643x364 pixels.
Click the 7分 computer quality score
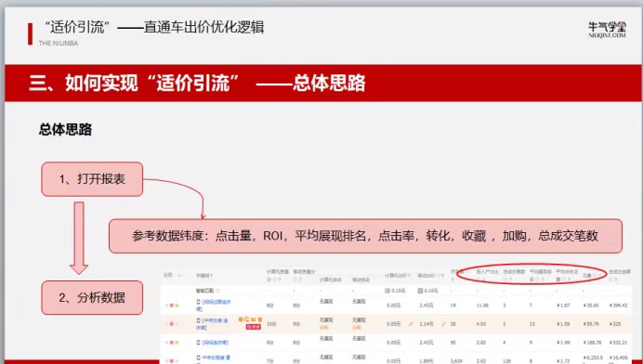pyautogui.click(x=269, y=360)
